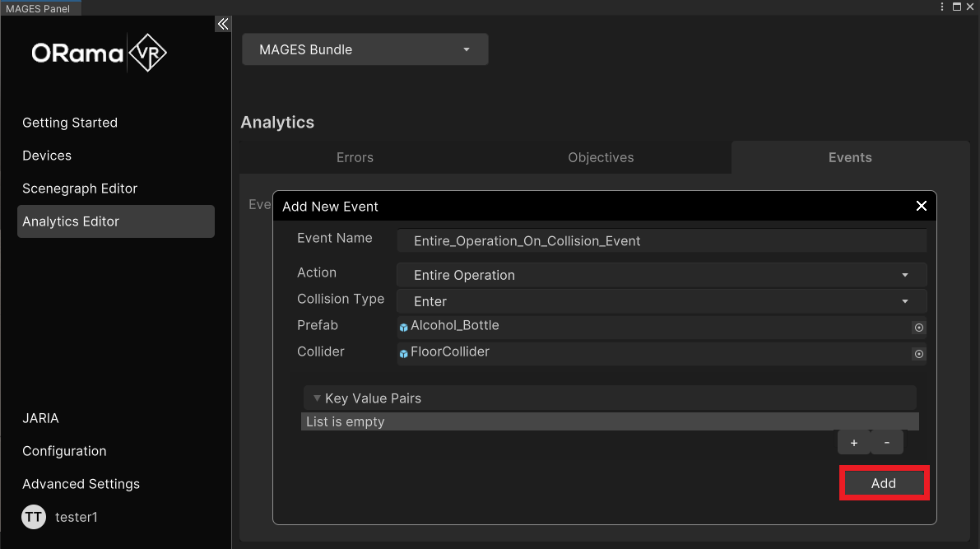Click Add to create the event
Viewport: 980px width, 549px height.
(883, 483)
